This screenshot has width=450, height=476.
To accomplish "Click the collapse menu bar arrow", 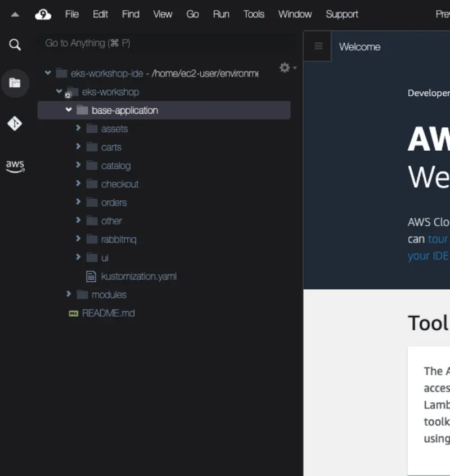I will [x=15, y=15].
